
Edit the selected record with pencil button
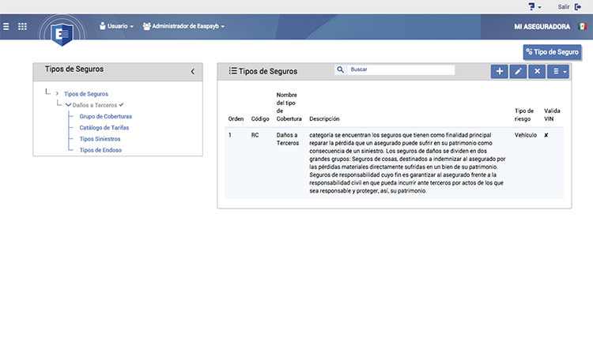[x=518, y=71]
